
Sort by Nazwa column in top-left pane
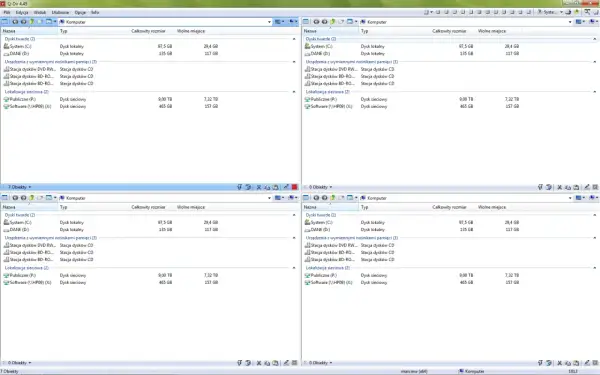pos(29,31)
